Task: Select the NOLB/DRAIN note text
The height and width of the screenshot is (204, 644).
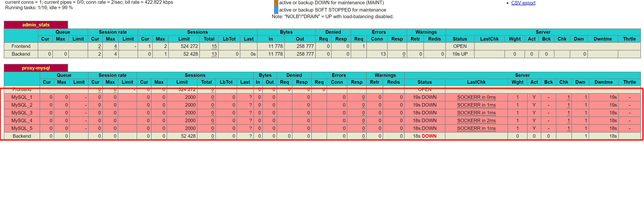Action: [x=332, y=17]
